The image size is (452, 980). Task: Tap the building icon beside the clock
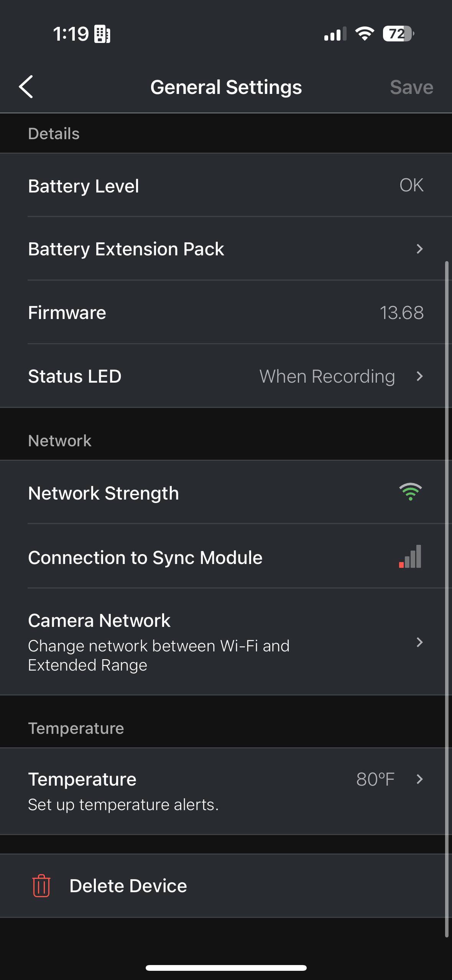point(102,34)
